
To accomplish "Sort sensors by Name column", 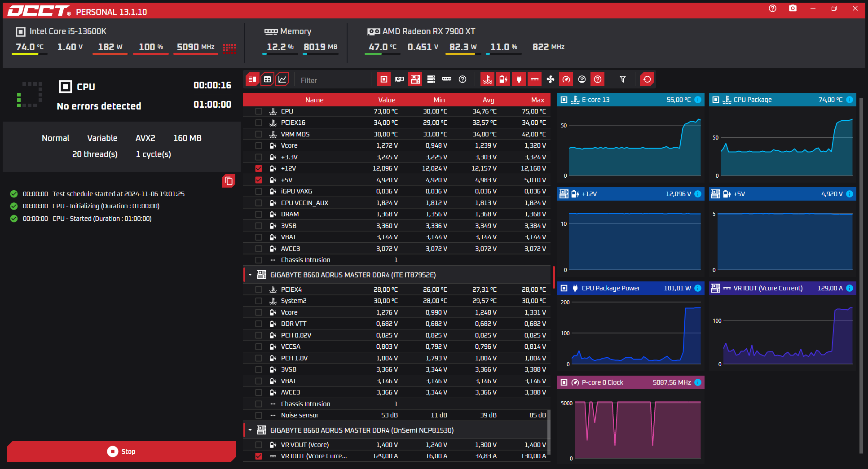I will coord(314,100).
